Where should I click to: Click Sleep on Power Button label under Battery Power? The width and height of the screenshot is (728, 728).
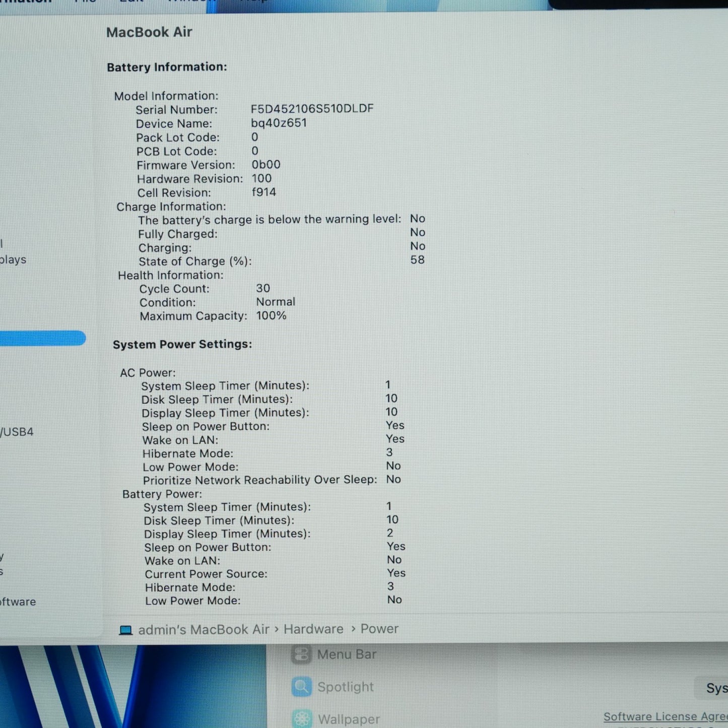(208, 548)
